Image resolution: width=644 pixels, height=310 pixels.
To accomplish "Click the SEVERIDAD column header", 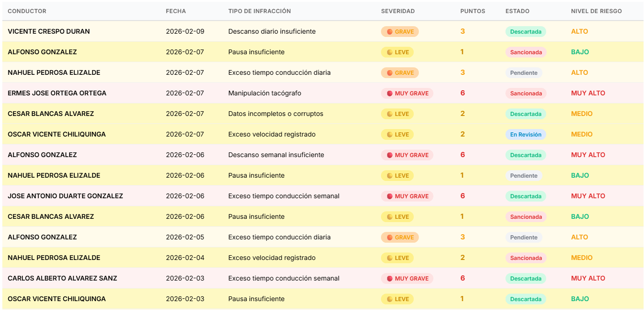I will (398, 11).
